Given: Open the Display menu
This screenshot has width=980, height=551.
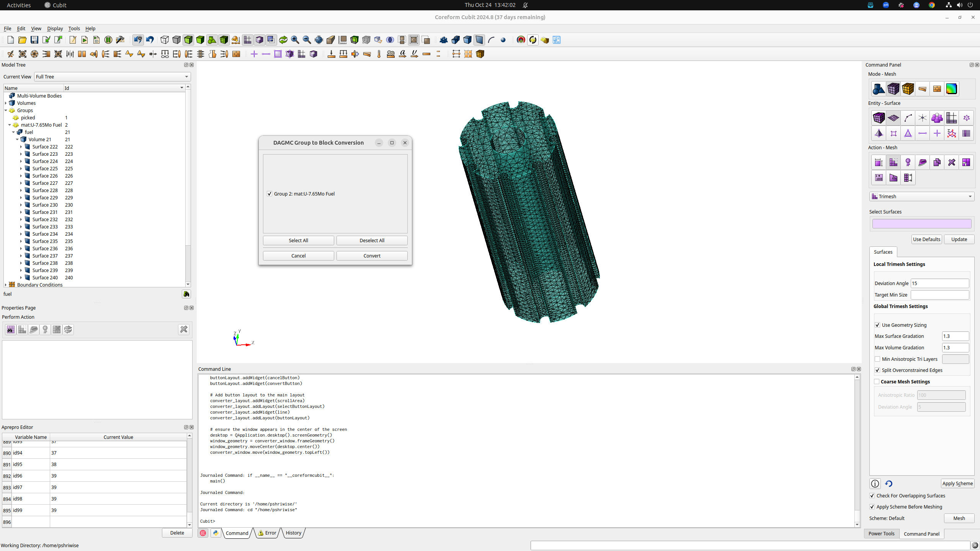Looking at the screenshot, I should tap(55, 28).
